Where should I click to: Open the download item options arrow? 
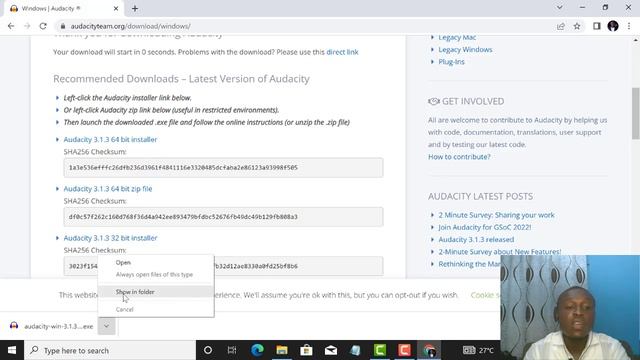[107, 326]
